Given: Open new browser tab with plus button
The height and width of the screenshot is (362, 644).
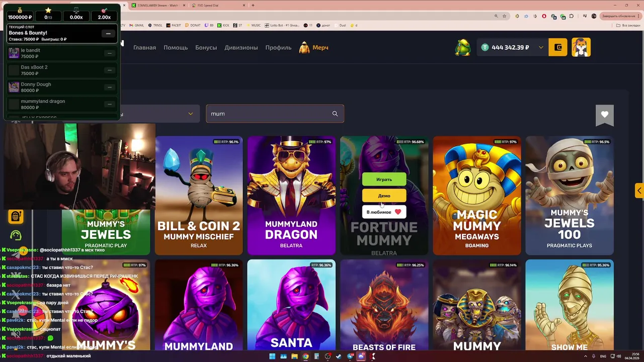Looking at the screenshot, I should tap(253, 5).
